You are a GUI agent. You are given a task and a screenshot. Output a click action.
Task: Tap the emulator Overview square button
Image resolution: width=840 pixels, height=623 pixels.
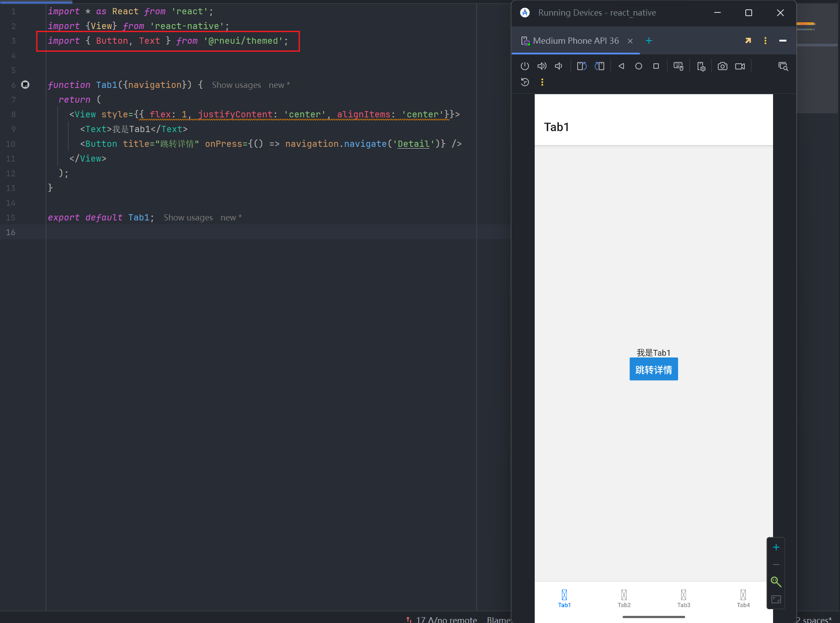click(x=656, y=66)
